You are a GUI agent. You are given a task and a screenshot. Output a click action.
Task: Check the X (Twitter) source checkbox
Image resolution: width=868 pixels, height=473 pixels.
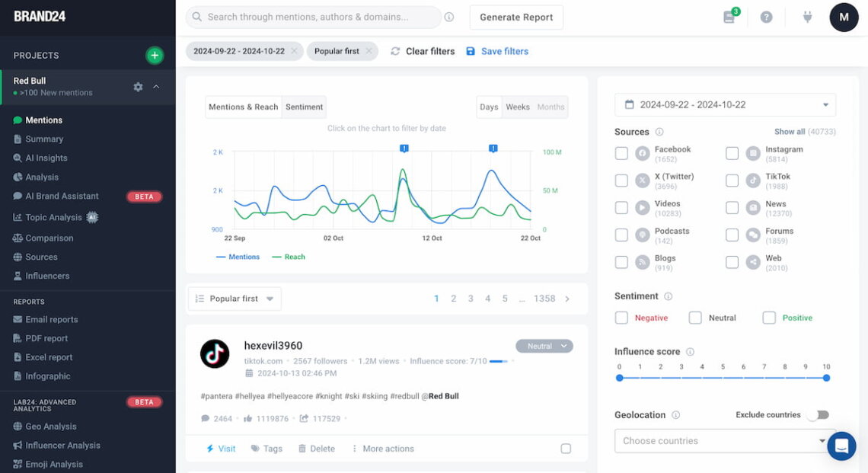point(621,181)
